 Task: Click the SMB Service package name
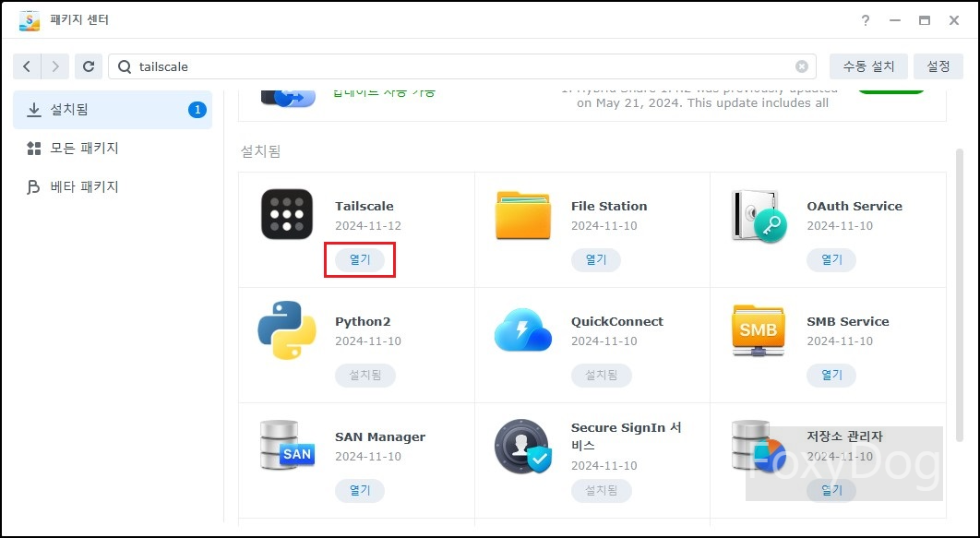point(847,322)
